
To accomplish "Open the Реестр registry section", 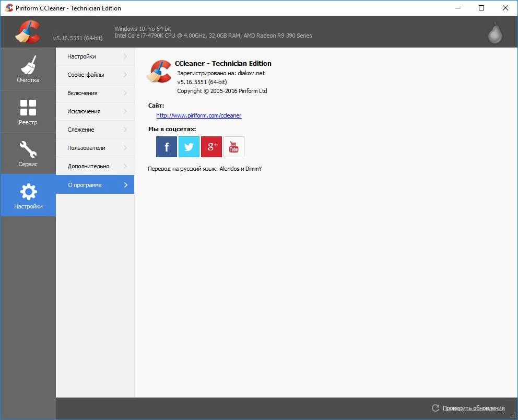I will pos(28,112).
